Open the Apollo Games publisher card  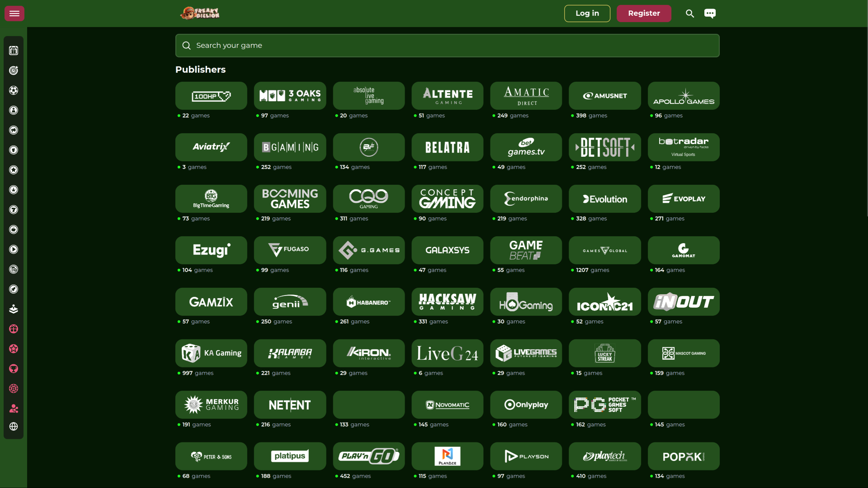684,96
